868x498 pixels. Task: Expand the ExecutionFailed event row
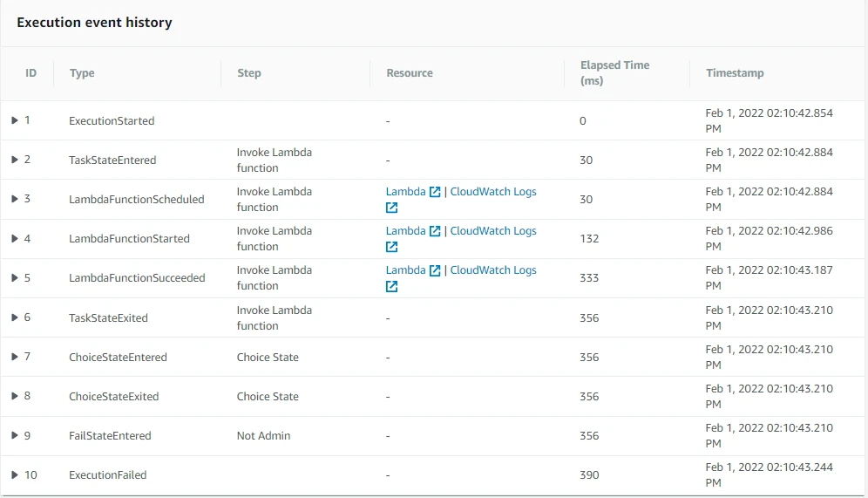pyautogui.click(x=15, y=474)
